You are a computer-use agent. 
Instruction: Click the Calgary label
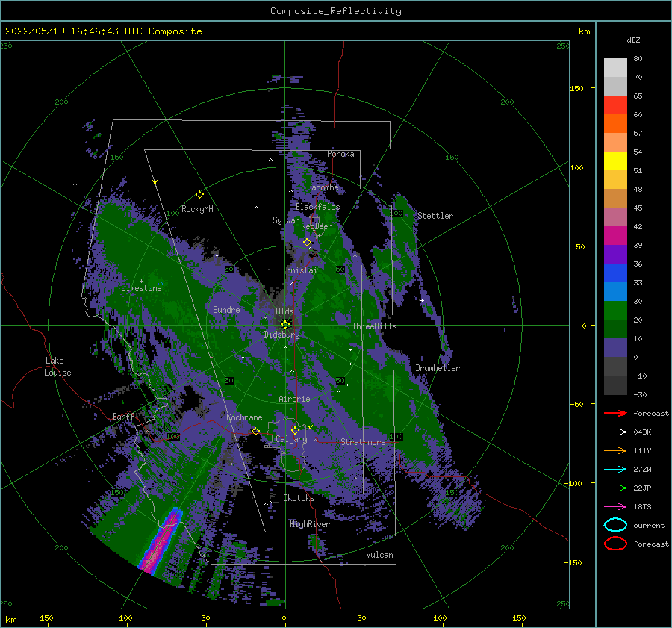291,439
